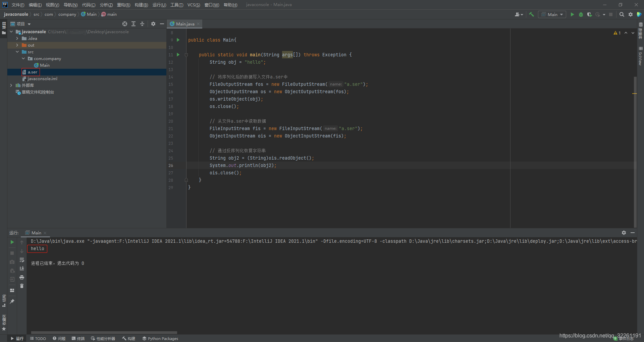Open project panel options gear

click(x=153, y=24)
